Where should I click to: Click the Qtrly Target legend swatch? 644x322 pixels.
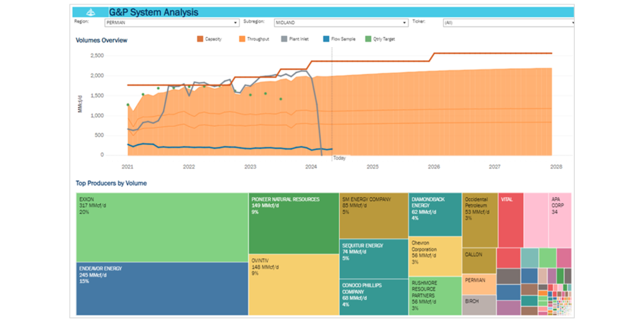tap(368, 39)
